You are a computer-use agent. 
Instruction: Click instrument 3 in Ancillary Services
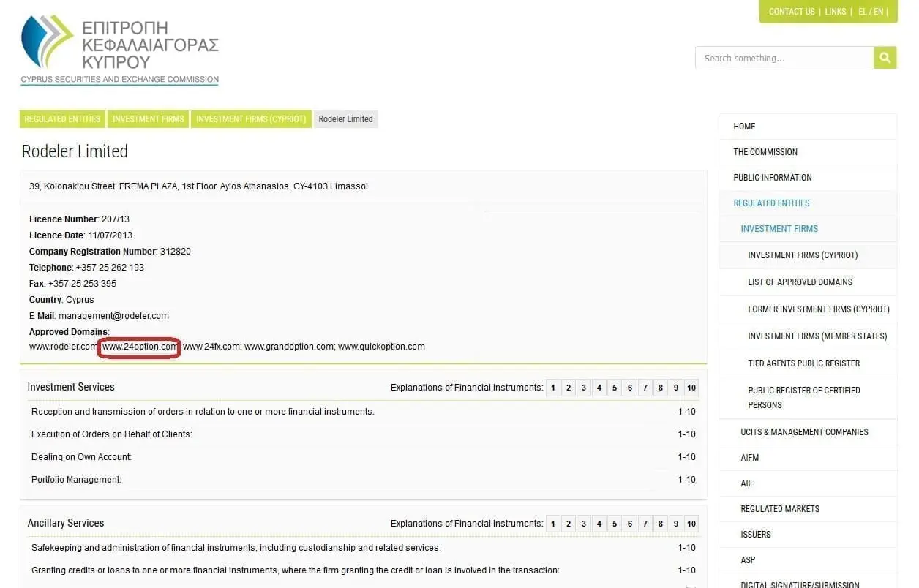click(x=584, y=524)
